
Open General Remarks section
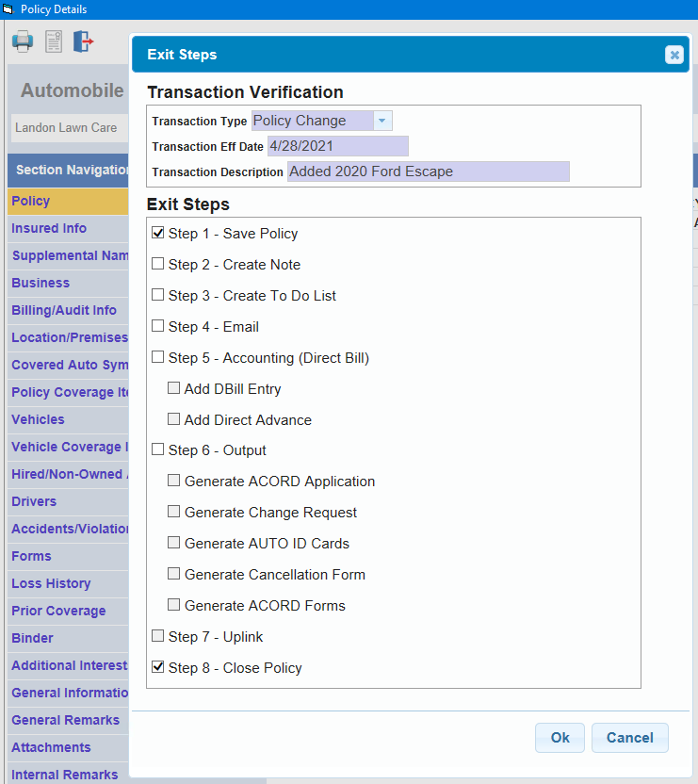(68, 721)
